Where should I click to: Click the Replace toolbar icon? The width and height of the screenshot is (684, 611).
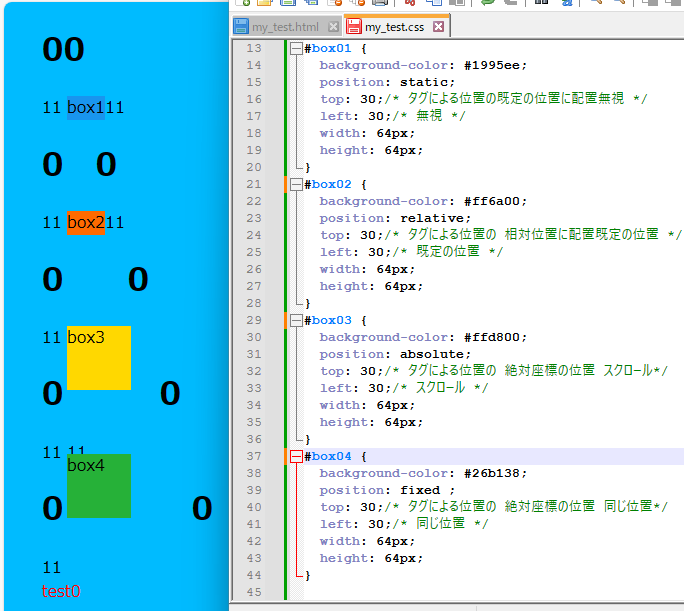[x=567, y=2]
